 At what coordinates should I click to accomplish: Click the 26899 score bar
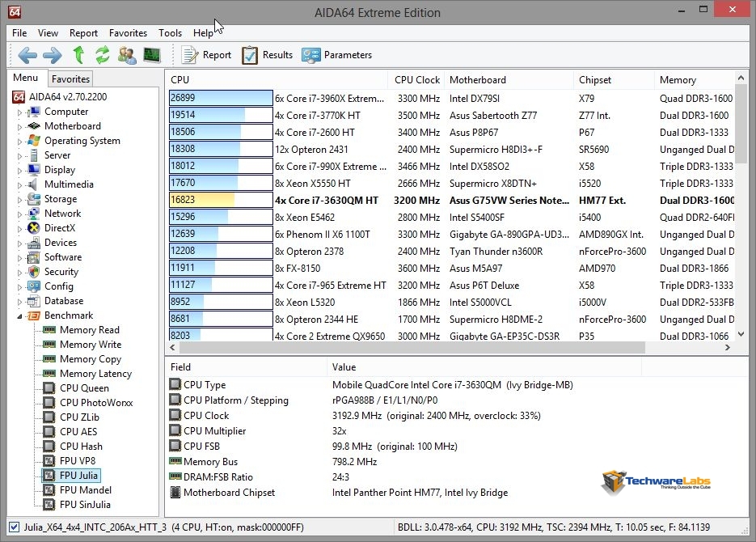(x=221, y=98)
